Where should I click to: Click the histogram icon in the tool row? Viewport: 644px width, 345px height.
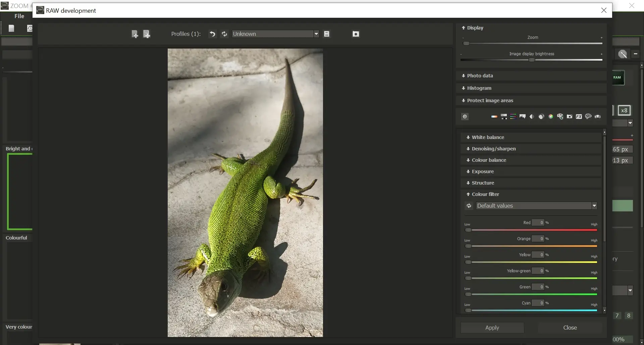tap(523, 117)
